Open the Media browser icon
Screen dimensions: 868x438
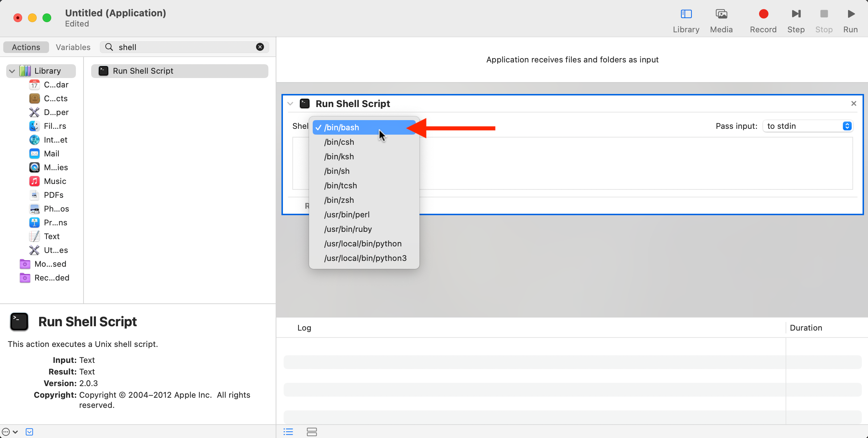pyautogui.click(x=721, y=14)
